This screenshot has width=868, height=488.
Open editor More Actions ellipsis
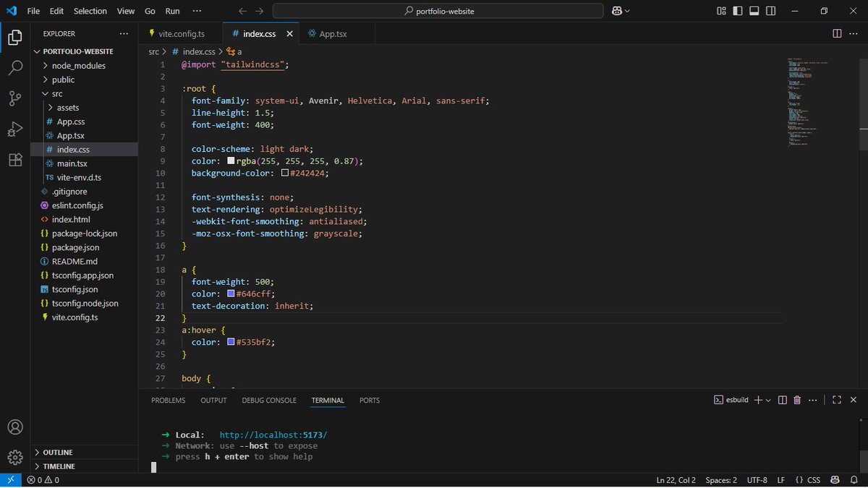(x=855, y=33)
